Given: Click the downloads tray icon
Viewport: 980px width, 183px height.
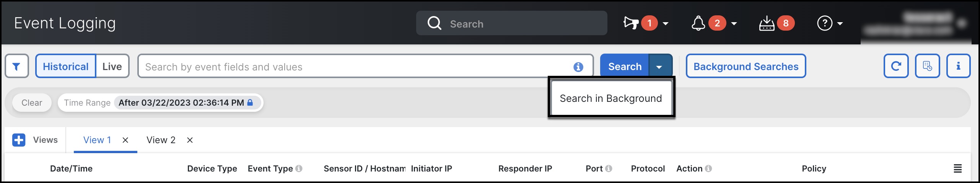Looking at the screenshot, I should [767, 23].
